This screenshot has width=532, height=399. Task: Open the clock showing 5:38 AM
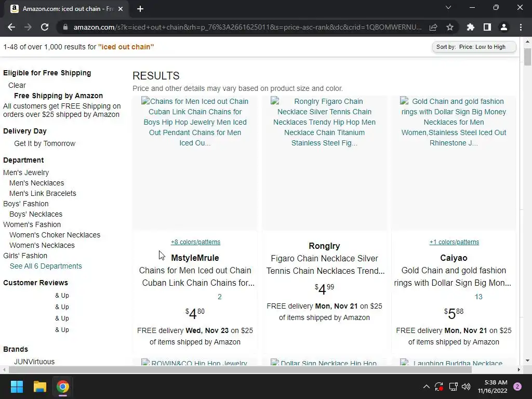pyautogui.click(x=493, y=387)
